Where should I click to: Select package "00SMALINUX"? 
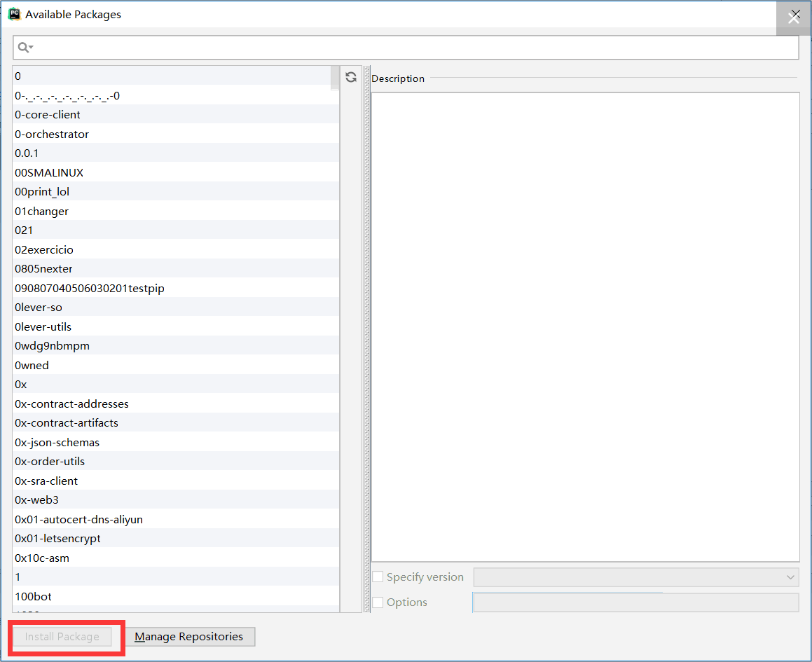point(176,172)
